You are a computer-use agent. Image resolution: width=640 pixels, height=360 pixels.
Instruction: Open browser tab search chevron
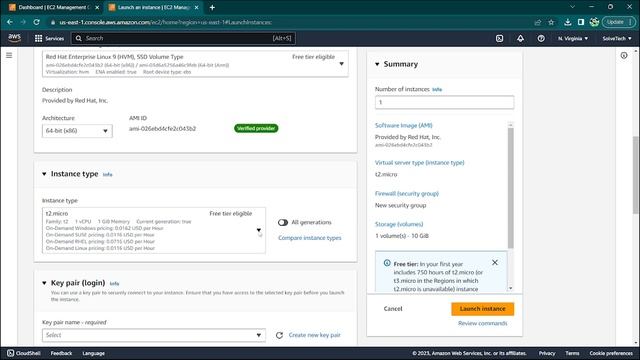pos(572,7)
